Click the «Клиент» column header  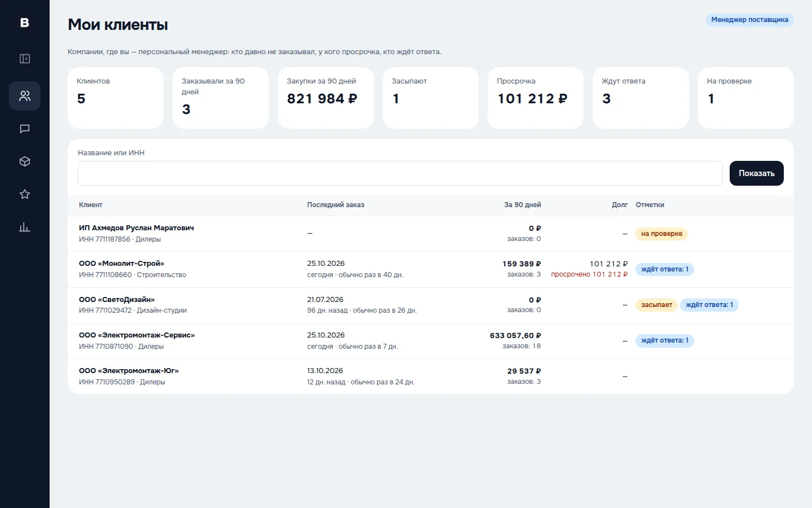click(91, 205)
